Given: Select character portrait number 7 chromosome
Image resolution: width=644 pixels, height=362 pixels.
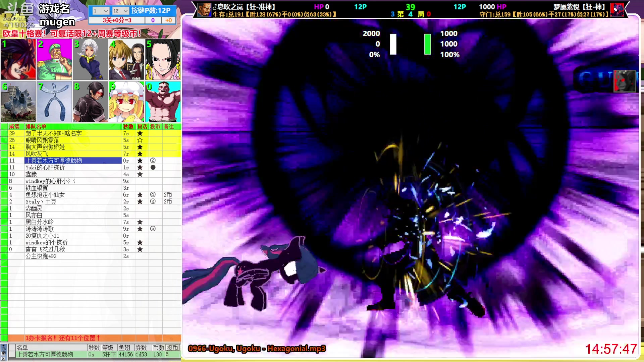Looking at the screenshot, I should pos(54,102).
